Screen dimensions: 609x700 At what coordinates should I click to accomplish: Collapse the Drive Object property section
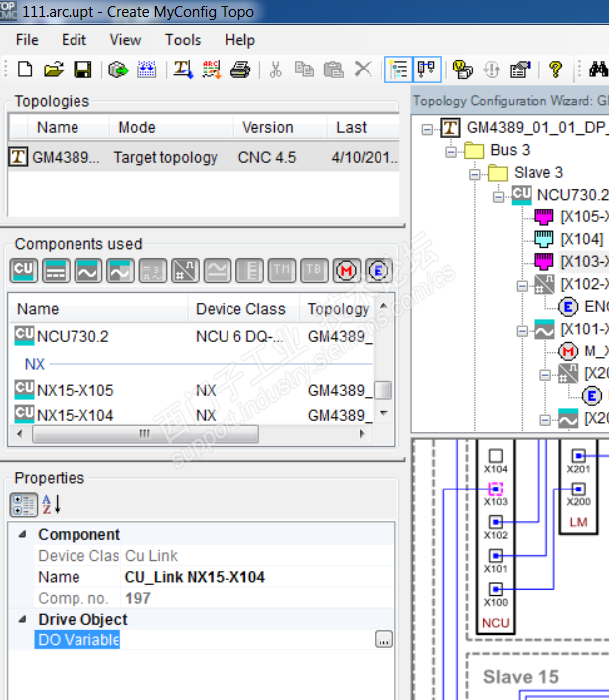23,620
